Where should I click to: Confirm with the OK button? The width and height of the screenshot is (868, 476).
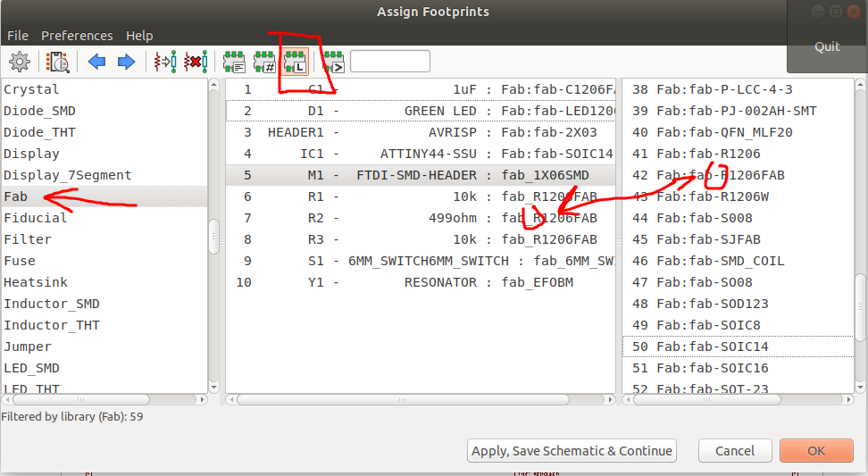click(816, 450)
